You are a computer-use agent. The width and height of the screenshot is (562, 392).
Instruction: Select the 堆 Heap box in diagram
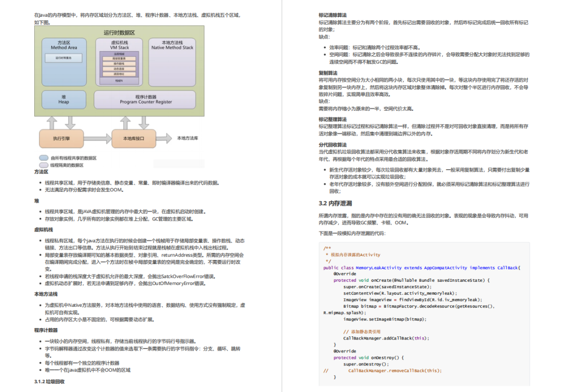(64, 99)
